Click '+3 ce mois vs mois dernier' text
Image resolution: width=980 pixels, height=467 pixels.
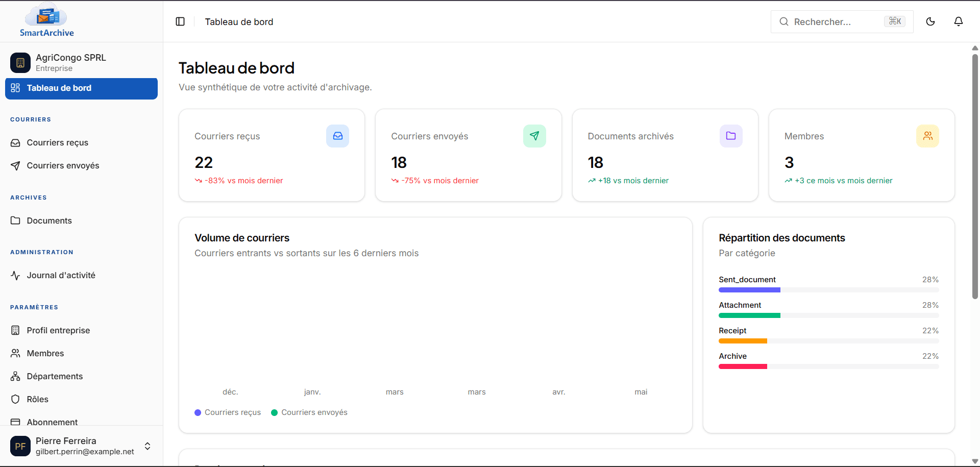coord(844,181)
